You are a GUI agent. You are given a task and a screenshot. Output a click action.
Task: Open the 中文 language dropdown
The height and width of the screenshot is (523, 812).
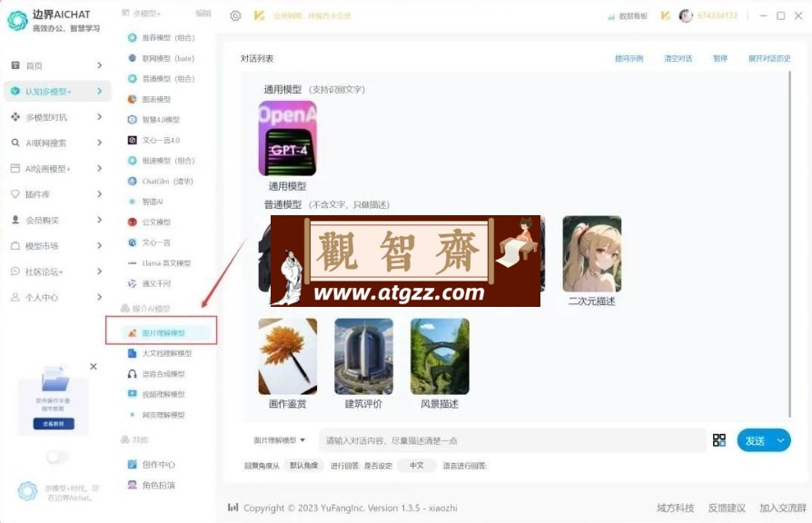pos(416,466)
